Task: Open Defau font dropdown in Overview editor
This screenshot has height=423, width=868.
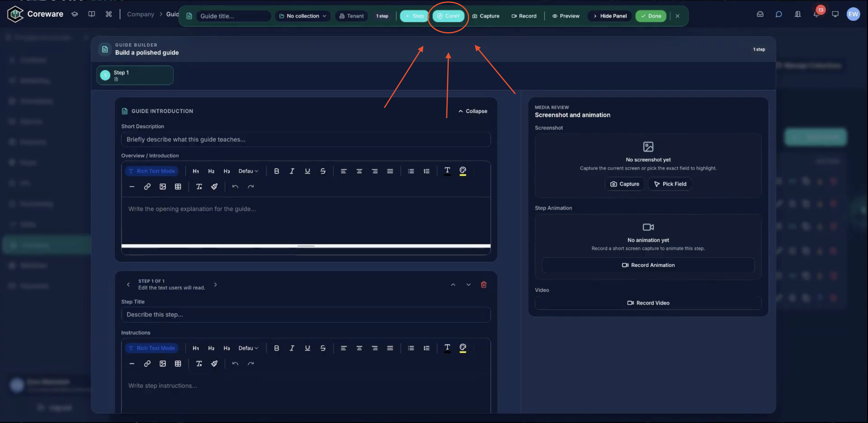Action: [248, 171]
